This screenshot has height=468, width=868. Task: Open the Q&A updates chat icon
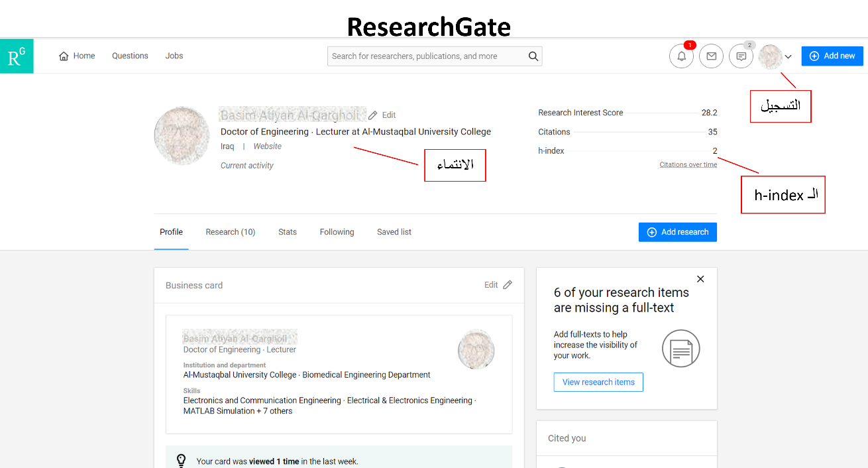pyautogui.click(x=741, y=56)
